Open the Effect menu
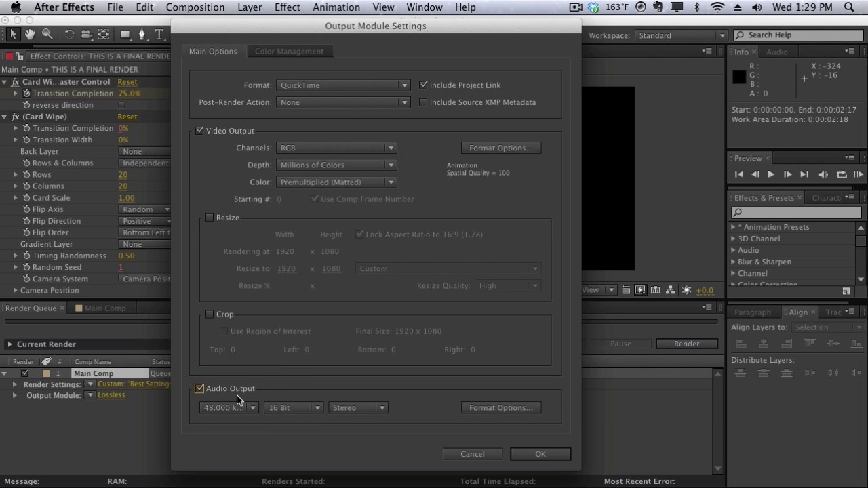This screenshot has height=488, width=868. (288, 7)
